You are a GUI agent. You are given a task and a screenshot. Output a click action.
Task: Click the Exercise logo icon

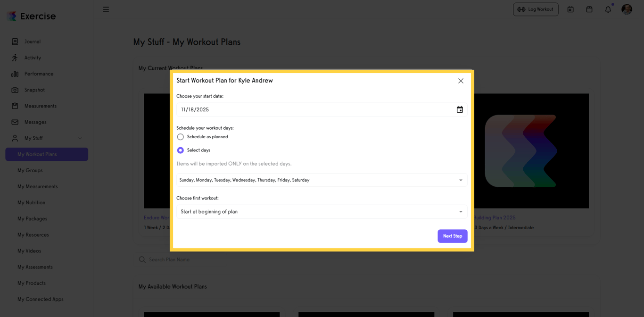tap(12, 16)
